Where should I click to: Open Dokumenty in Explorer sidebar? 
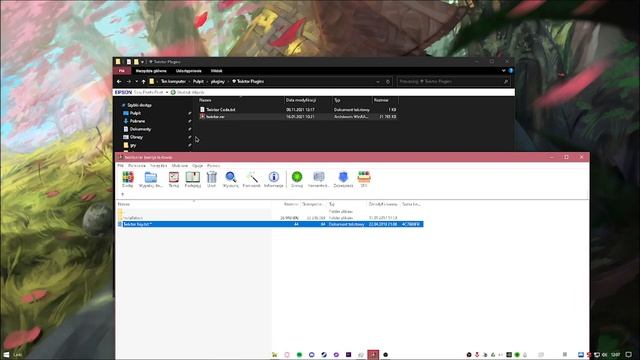click(137, 129)
